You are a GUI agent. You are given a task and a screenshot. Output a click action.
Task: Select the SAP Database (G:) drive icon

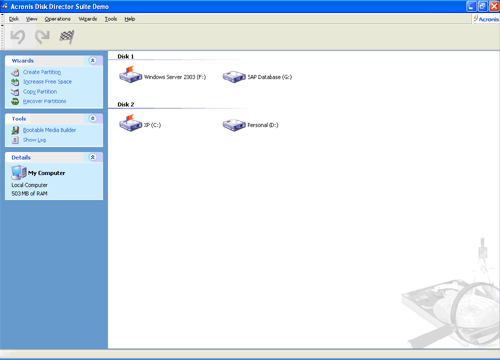click(x=234, y=77)
